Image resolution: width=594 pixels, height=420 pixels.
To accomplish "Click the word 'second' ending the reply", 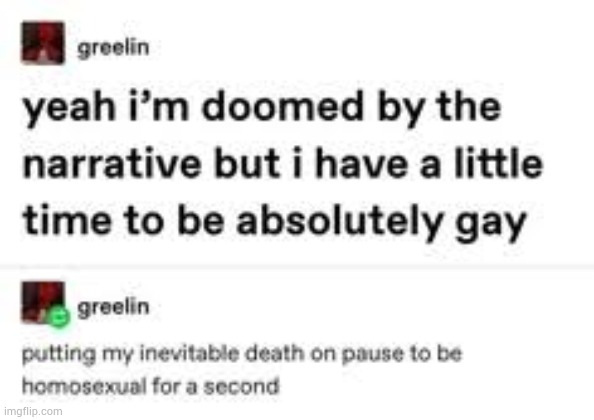I will click(242, 387).
